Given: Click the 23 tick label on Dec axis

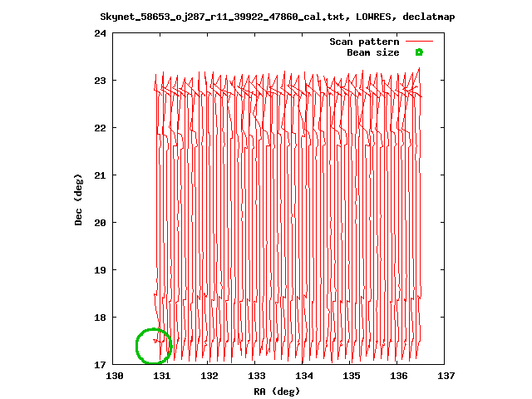Looking at the screenshot, I should pyautogui.click(x=101, y=81).
